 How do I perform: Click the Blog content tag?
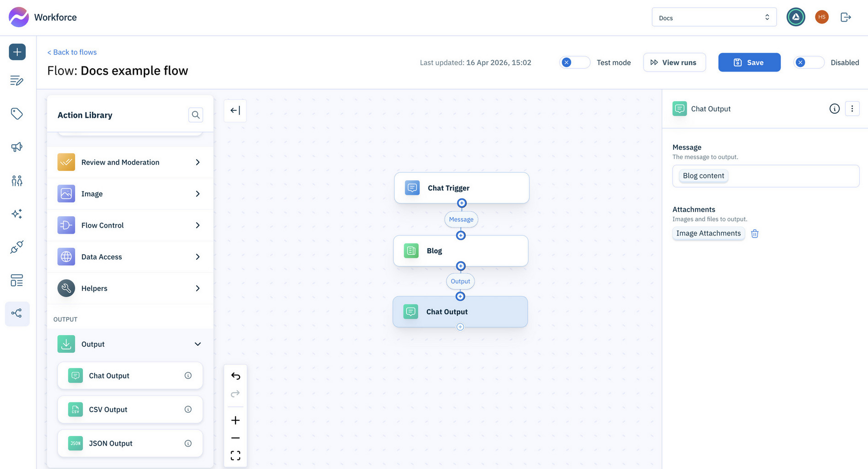[x=703, y=176]
